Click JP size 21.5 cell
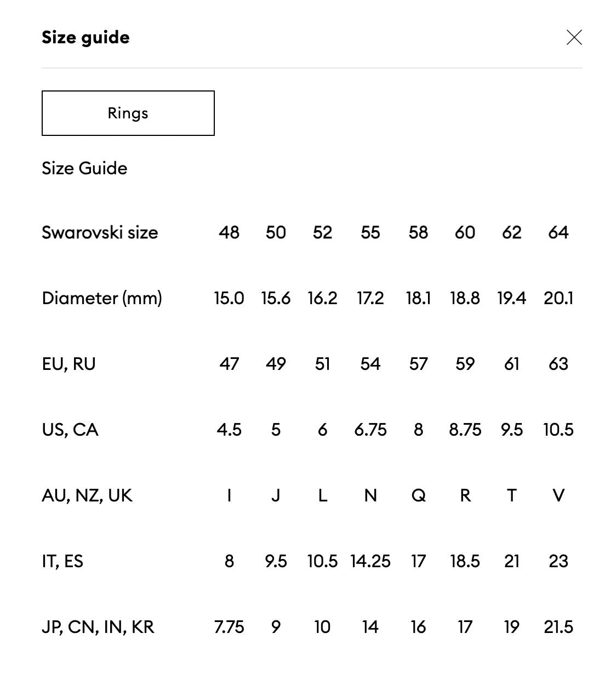The height and width of the screenshot is (696, 616). (x=558, y=627)
